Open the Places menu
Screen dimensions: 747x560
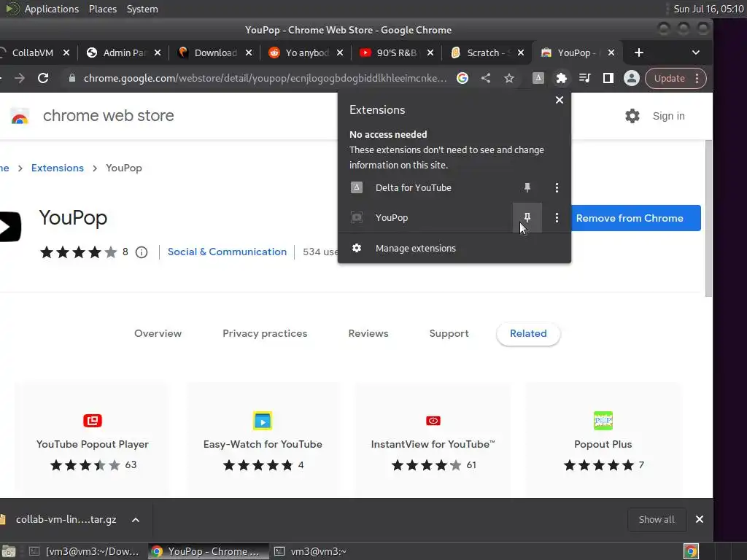[103, 9]
